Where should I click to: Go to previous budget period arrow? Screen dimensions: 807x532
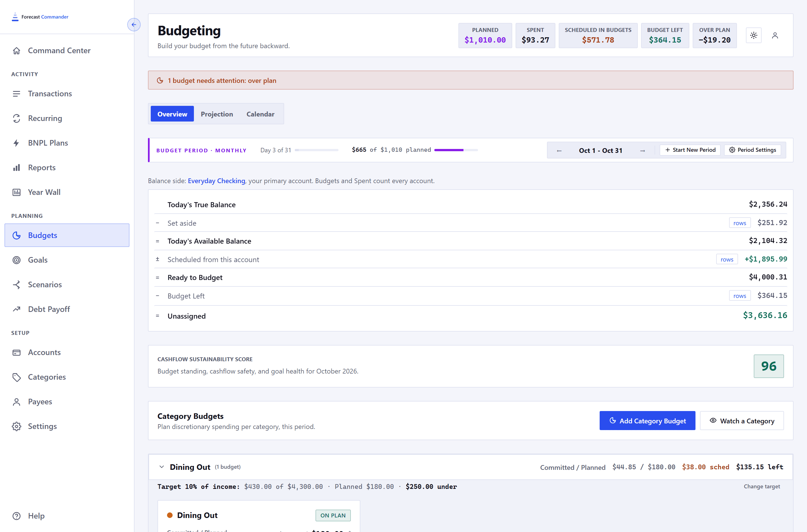pos(559,150)
